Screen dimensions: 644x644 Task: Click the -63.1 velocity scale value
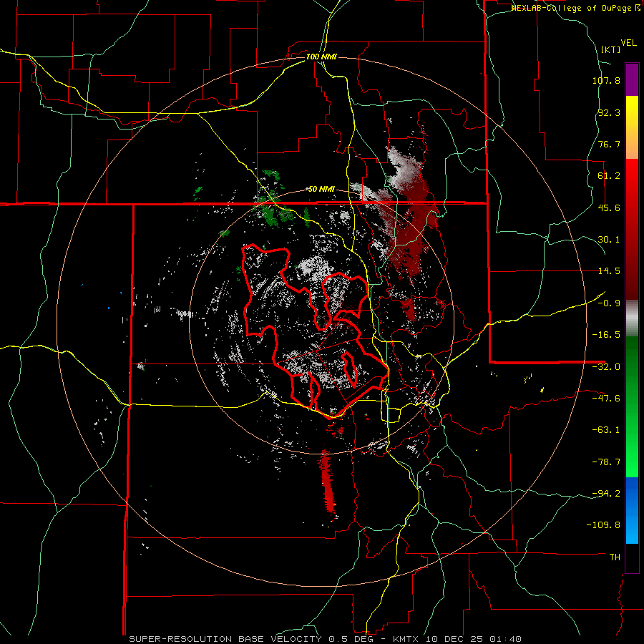[606, 430]
